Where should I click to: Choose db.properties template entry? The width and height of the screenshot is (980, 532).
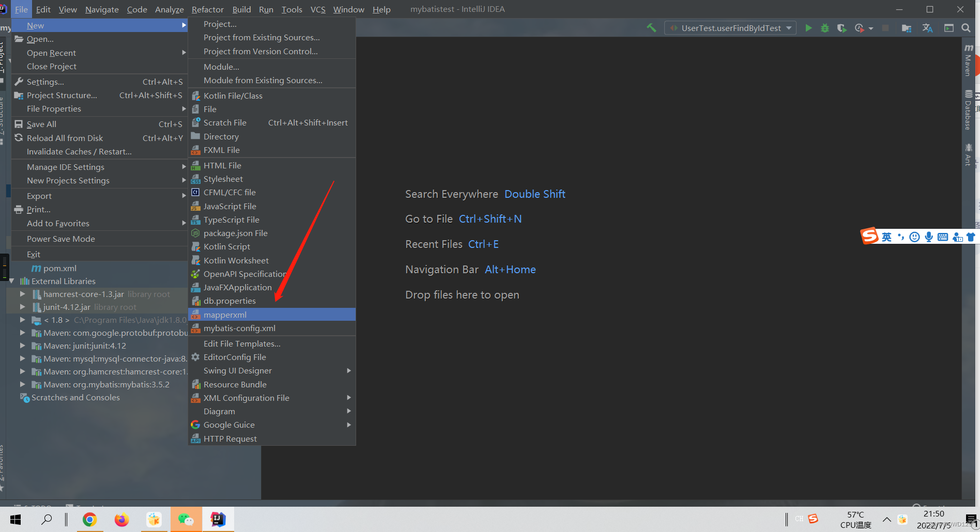(272, 301)
